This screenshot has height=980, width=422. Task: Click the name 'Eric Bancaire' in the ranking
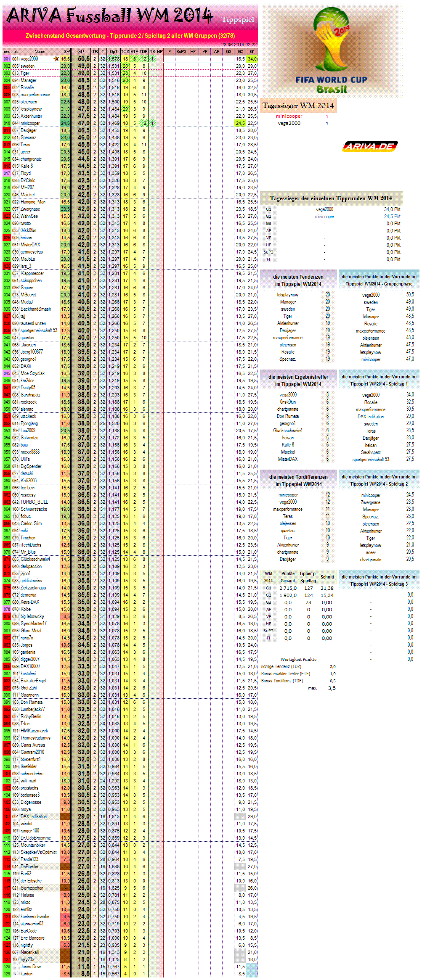[32, 938]
